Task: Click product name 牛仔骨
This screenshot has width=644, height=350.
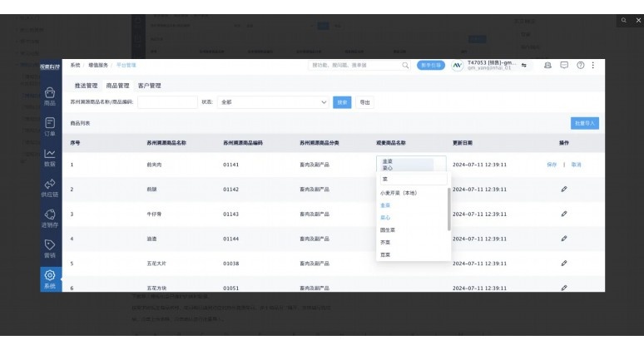Action: click(154, 214)
